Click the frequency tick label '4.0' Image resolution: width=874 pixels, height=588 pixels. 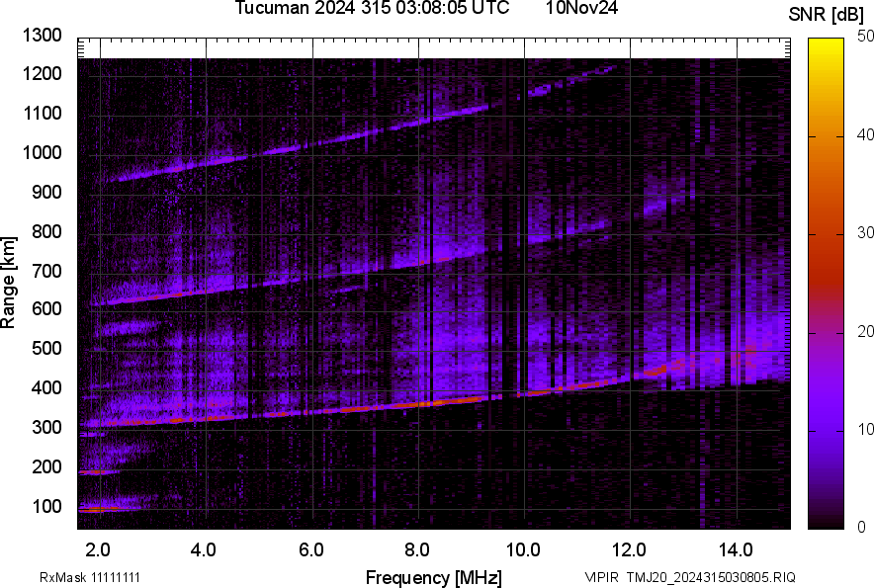[x=204, y=550]
